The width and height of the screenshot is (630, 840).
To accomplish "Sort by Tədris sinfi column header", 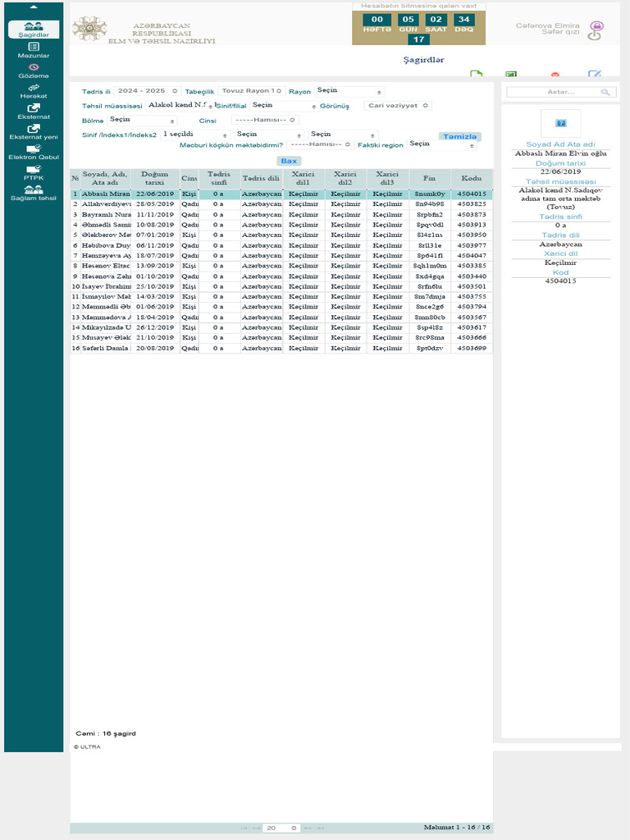I will coord(219,178).
